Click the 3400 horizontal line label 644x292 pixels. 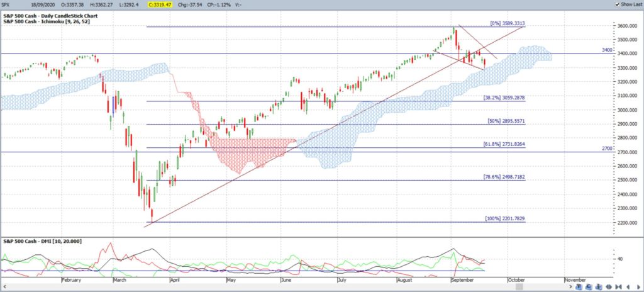607,50
